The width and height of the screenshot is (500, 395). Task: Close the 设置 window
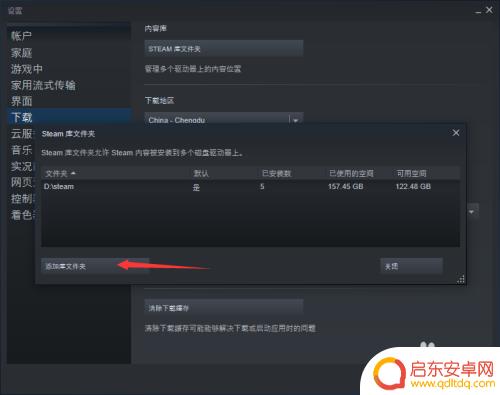click(489, 10)
